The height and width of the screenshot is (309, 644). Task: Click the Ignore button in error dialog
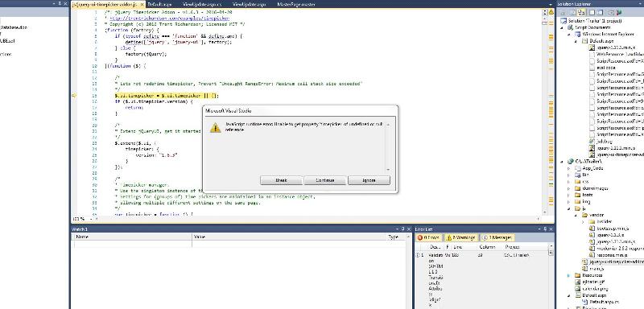[x=369, y=180]
